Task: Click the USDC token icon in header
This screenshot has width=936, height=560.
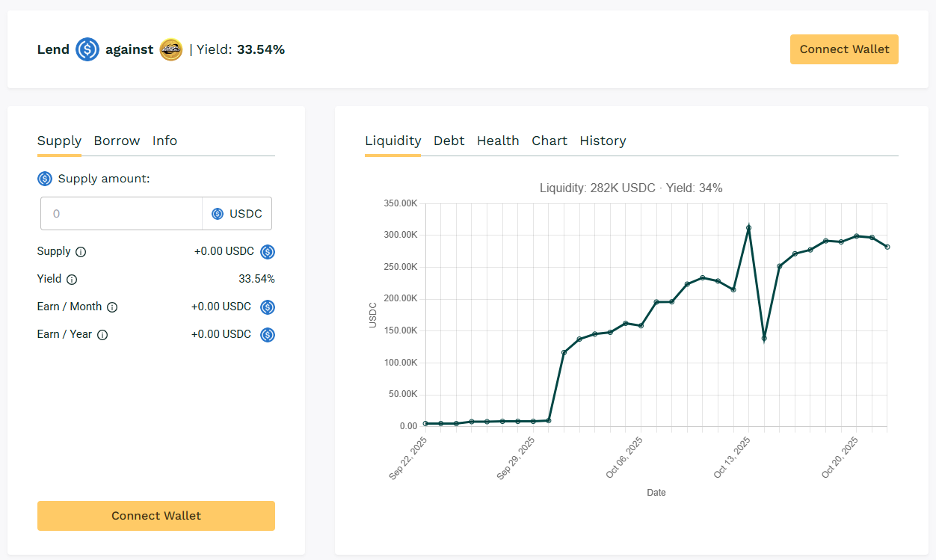Action: coord(87,50)
